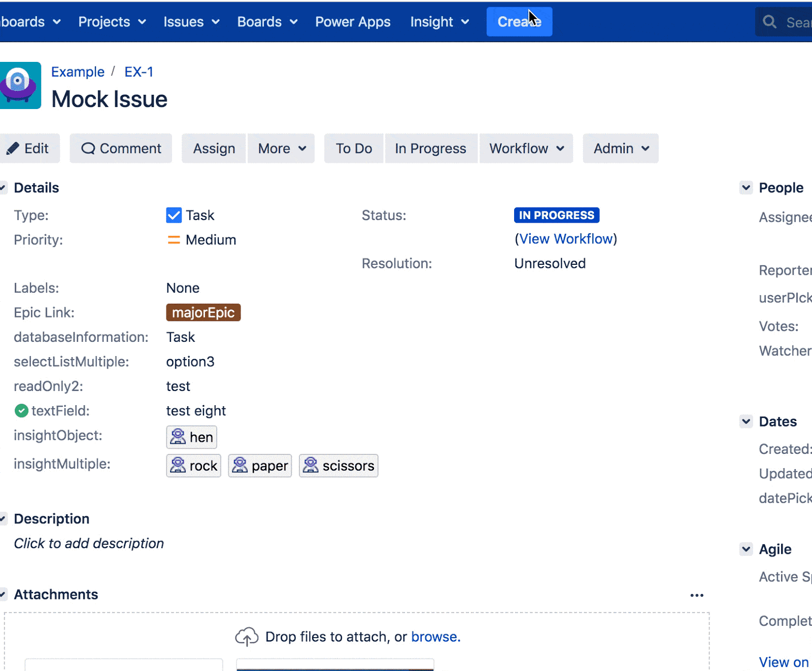
Task: Open the More dropdown
Action: tap(281, 148)
